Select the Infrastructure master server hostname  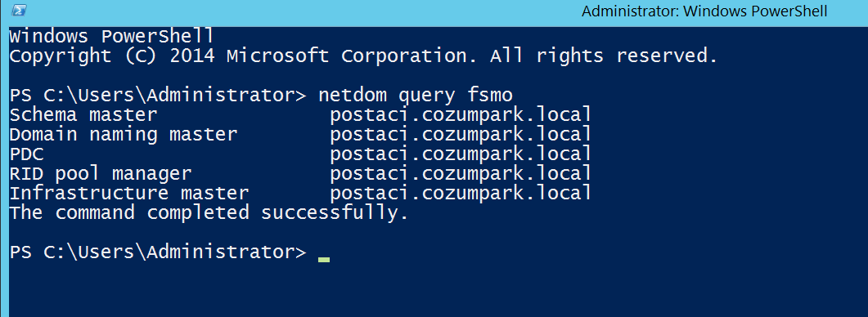click(x=461, y=194)
